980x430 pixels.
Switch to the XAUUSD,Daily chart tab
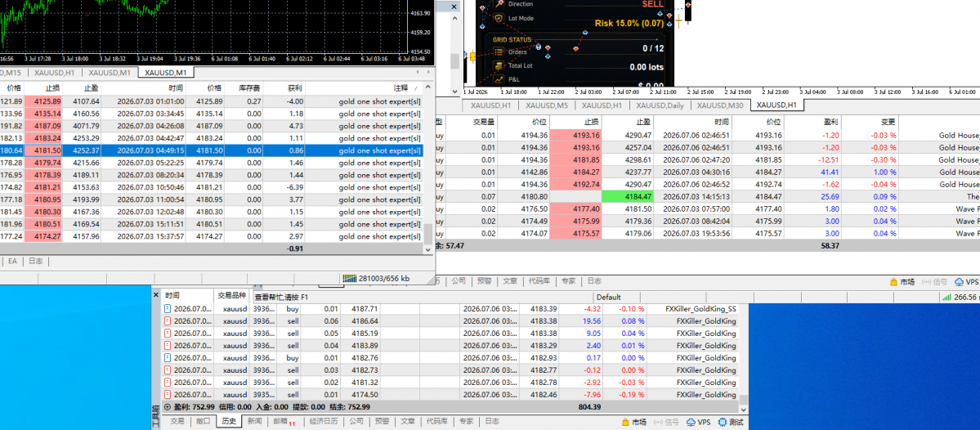pyautogui.click(x=659, y=105)
